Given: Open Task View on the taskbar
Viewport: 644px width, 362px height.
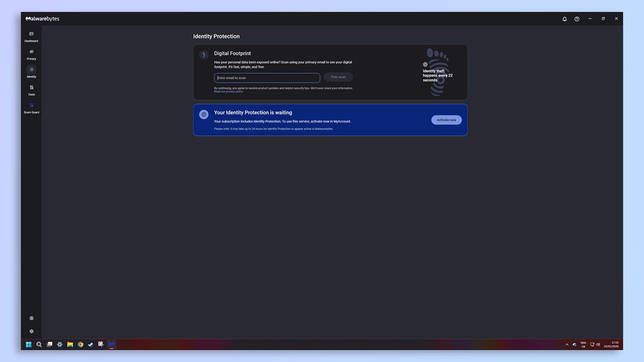Looking at the screenshot, I should [49, 344].
